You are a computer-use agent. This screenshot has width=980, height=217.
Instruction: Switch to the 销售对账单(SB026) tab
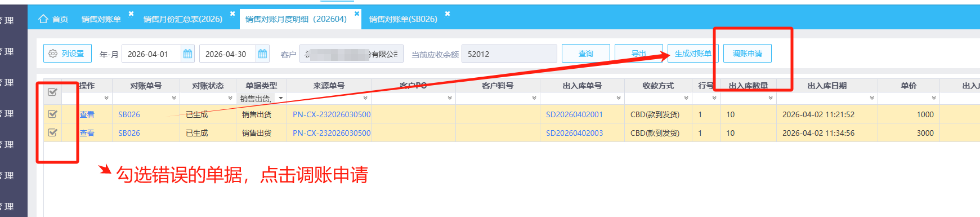point(403,19)
